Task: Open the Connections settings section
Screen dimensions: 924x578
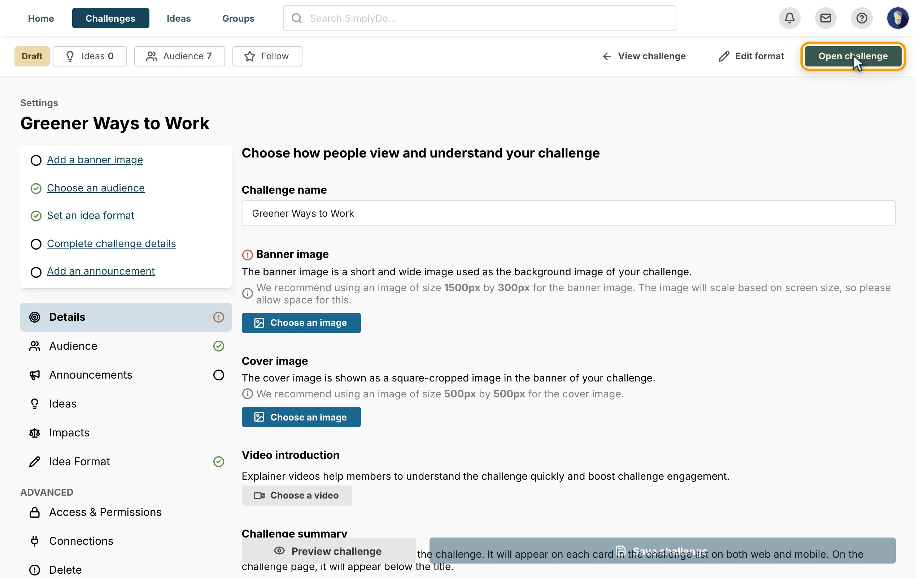Action: click(x=126, y=541)
